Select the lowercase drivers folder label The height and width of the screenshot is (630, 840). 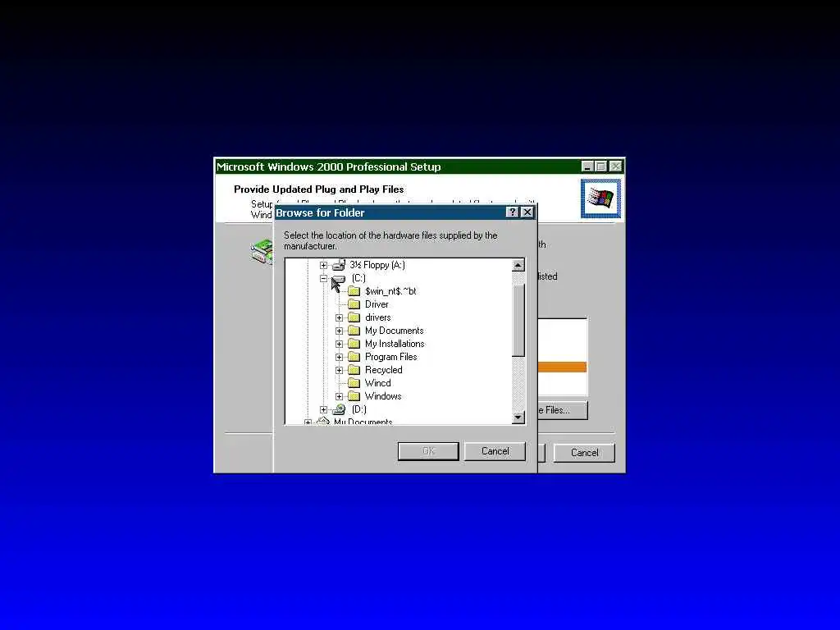point(377,317)
